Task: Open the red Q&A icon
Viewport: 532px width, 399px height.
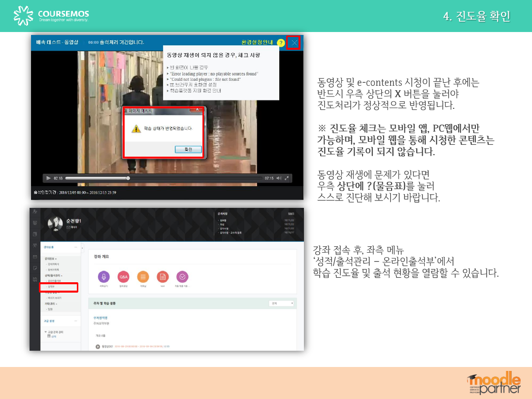Action: (124, 277)
